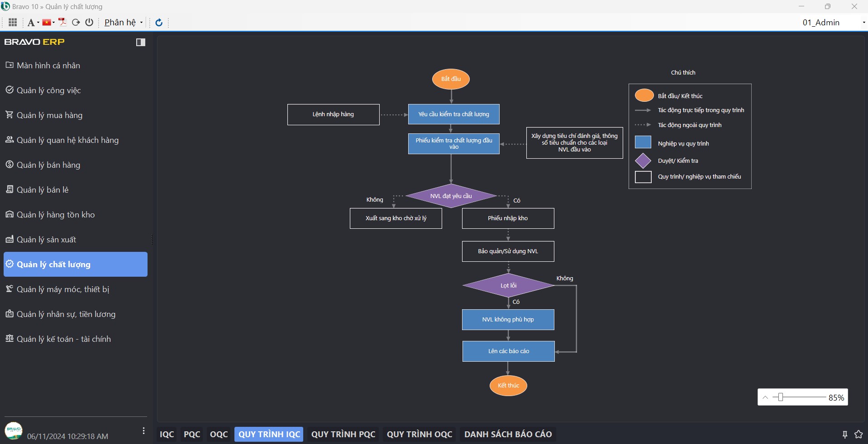Collapse the zoom panel with chevron
The width and height of the screenshot is (868, 444).
[765, 397]
